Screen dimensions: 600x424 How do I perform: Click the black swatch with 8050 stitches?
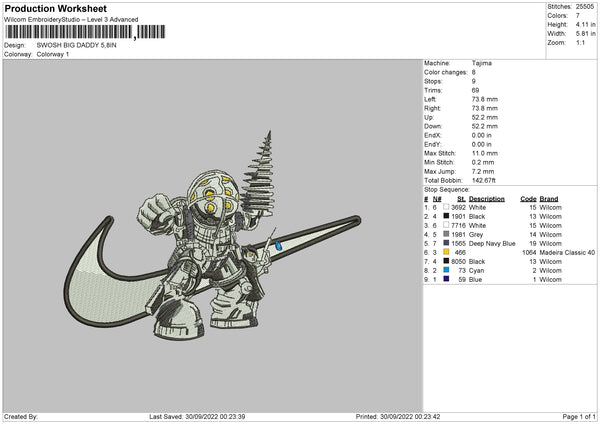446,261
